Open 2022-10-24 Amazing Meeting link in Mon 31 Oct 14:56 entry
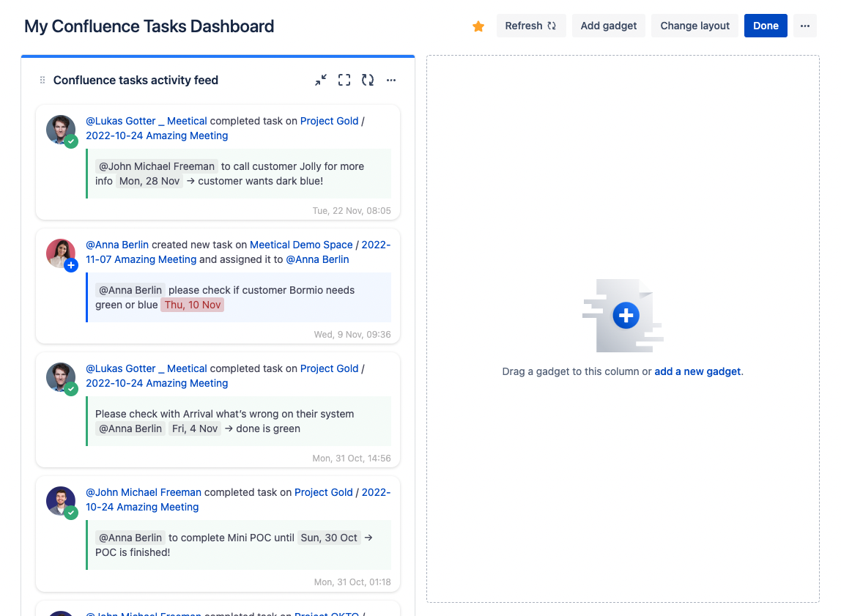Screen dimensions: 841x616 (157, 383)
